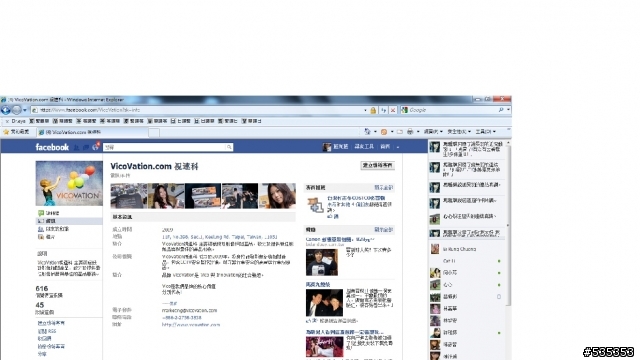Click the 45 count in sidebar
The width and height of the screenshot is (640, 360).
pos(40,305)
